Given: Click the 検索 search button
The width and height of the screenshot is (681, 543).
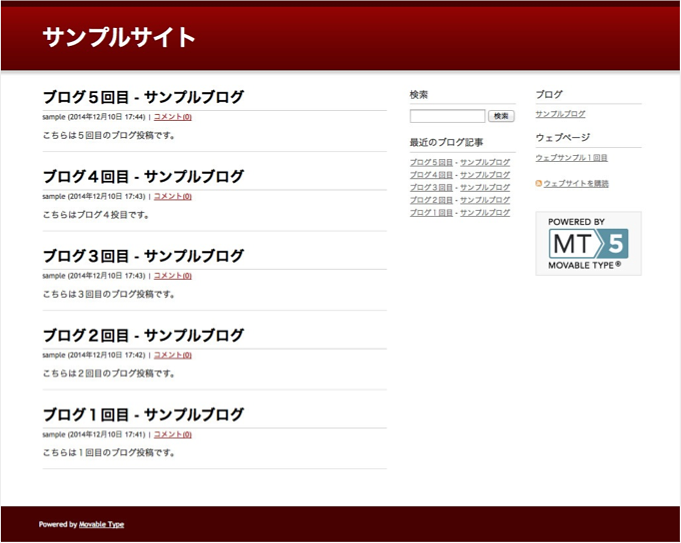Looking at the screenshot, I should (x=501, y=116).
